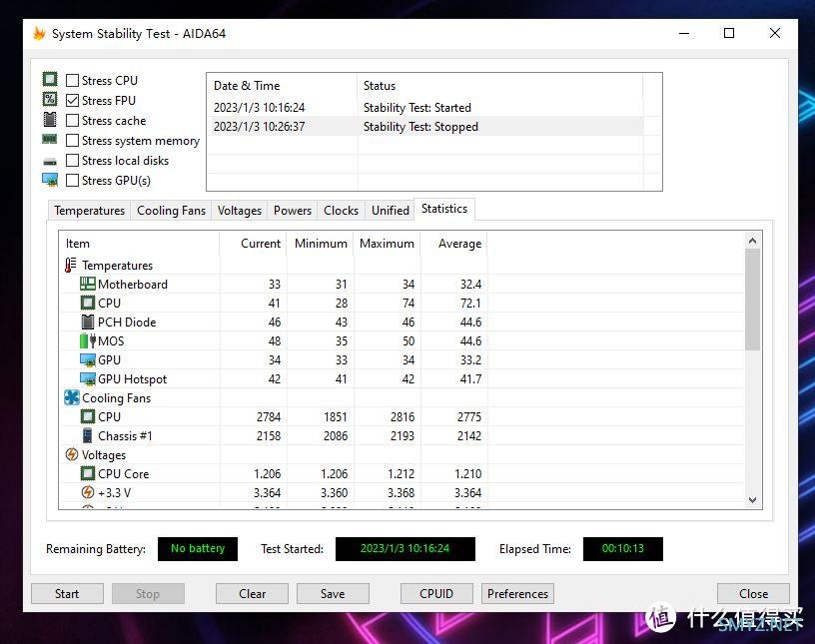Click the Maximum column header

[388, 244]
